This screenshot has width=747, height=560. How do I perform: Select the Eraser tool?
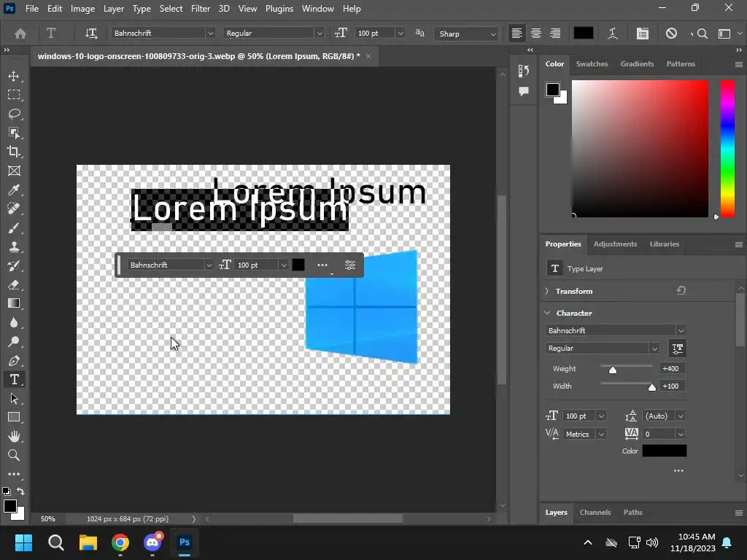click(14, 285)
